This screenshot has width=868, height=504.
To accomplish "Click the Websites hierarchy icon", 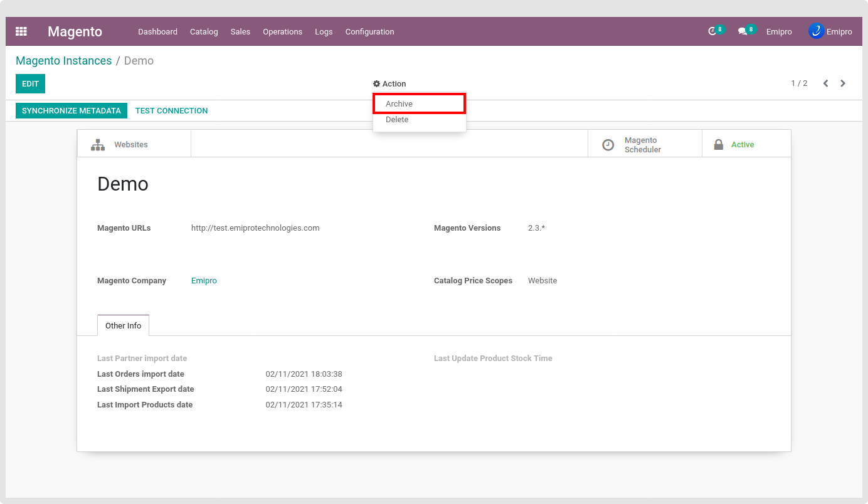I will pos(98,145).
